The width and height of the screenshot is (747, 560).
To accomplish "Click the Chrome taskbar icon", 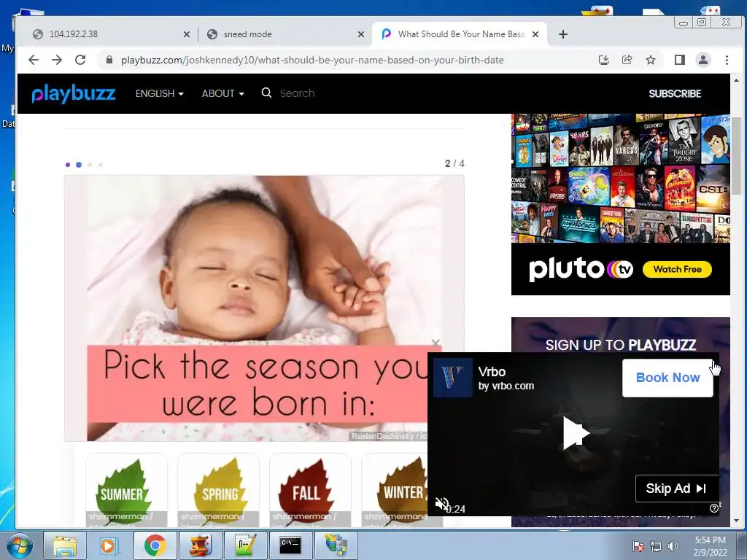I will pyautogui.click(x=155, y=545).
